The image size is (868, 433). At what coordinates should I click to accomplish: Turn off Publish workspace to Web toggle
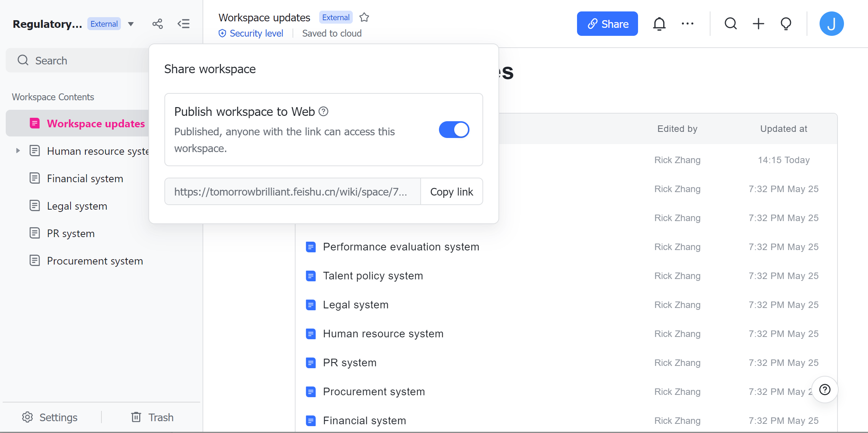pyautogui.click(x=454, y=130)
